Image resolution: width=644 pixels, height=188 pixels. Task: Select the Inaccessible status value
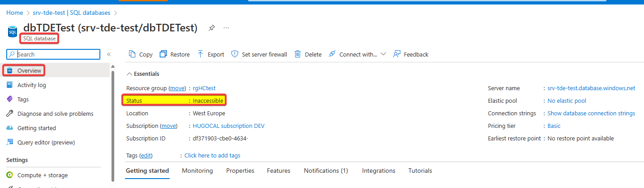[x=208, y=101]
